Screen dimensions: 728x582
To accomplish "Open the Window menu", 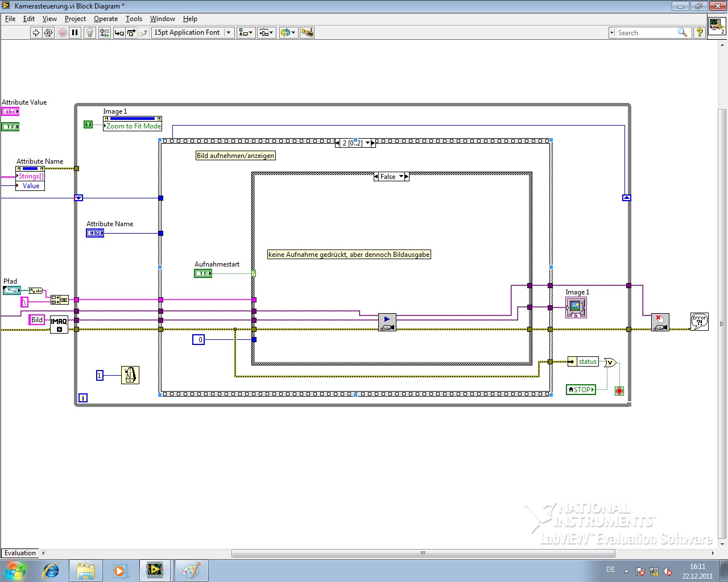I will [163, 19].
